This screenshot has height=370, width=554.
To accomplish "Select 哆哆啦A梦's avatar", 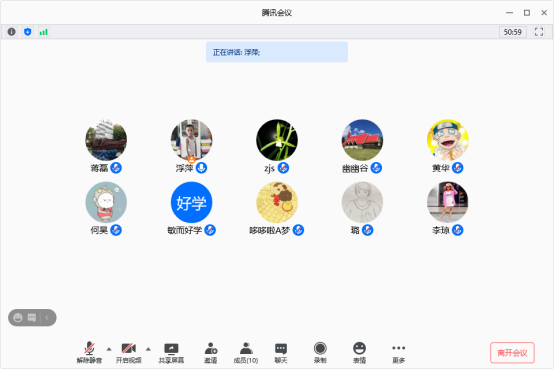I will tap(277, 202).
